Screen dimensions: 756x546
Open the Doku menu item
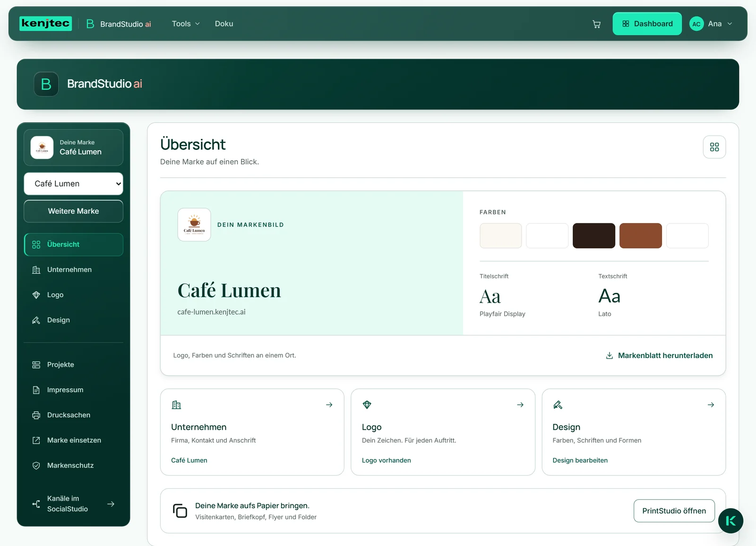tap(224, 24)
